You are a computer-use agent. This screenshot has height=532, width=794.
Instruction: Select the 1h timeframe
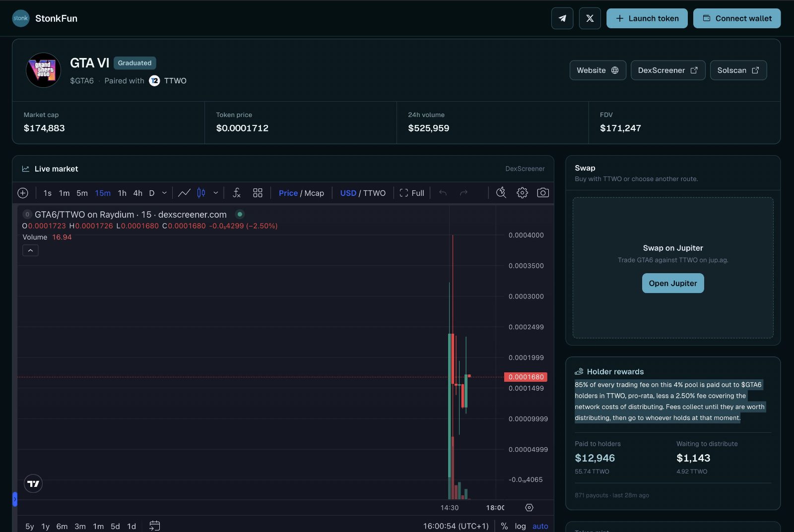[x=122, y=193]
